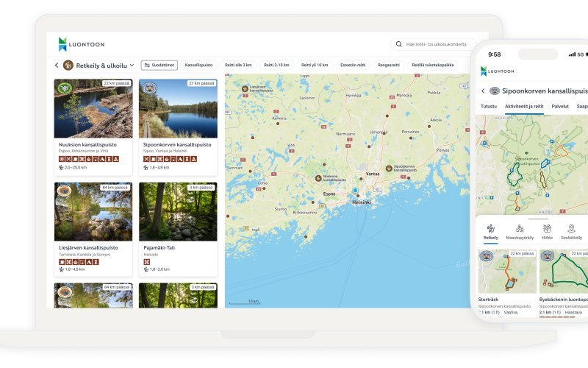Select the Rengasreitti filter button
Viewport: 588px width, 368px height.
coord(390,66)
